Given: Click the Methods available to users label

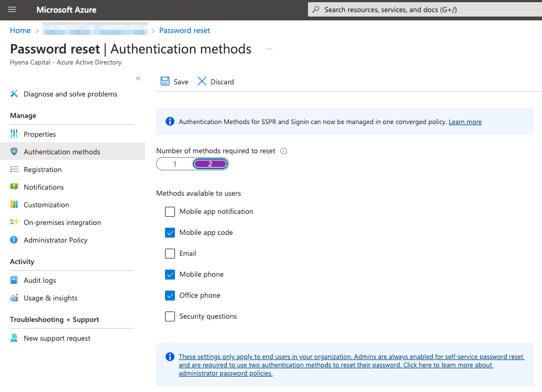Looking at the screenshot, I should (198, 193).
